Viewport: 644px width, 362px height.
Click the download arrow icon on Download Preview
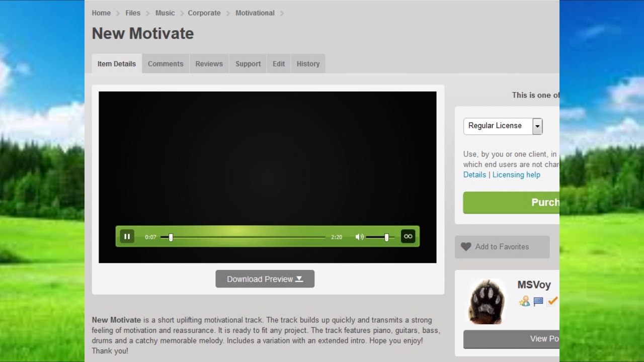coord(299,279)
